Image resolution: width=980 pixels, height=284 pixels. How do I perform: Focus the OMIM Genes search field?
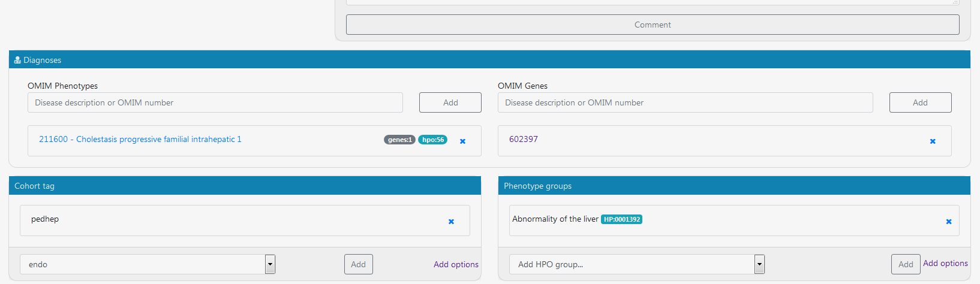point(686,102)
